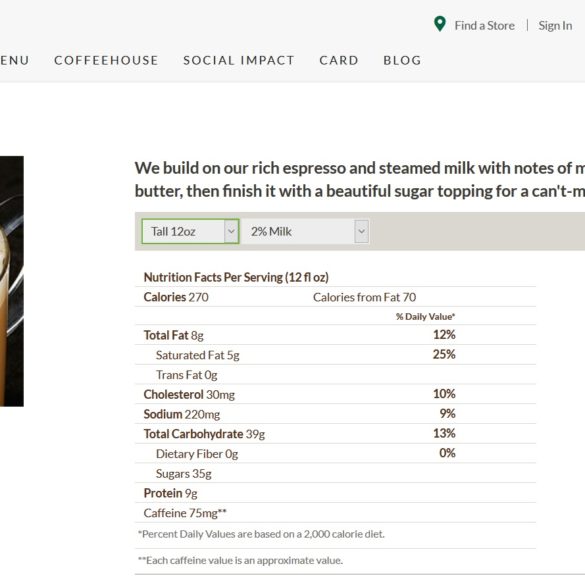Open the SOCIAL IMPACT menu
The height and width of the screenshot is (585, 585).
pos(239,60)
